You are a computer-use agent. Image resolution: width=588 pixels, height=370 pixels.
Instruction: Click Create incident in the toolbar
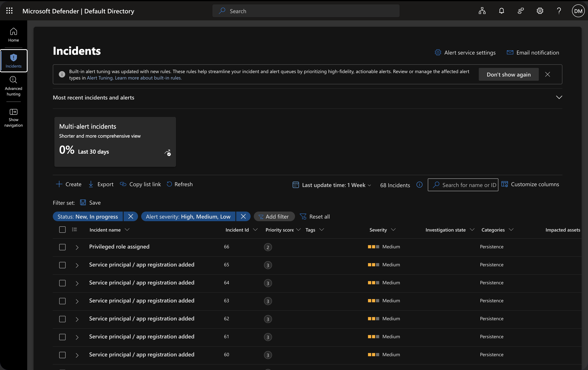[69, 184]
